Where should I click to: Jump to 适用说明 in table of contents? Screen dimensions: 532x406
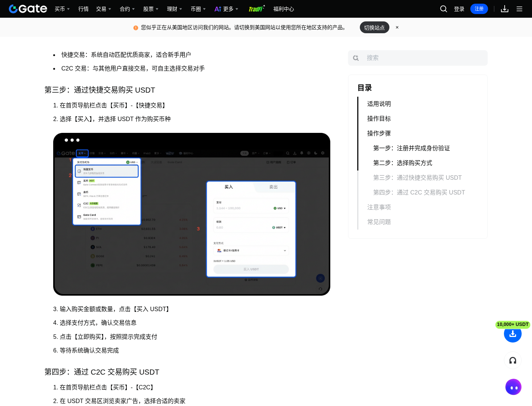point(379,104)
